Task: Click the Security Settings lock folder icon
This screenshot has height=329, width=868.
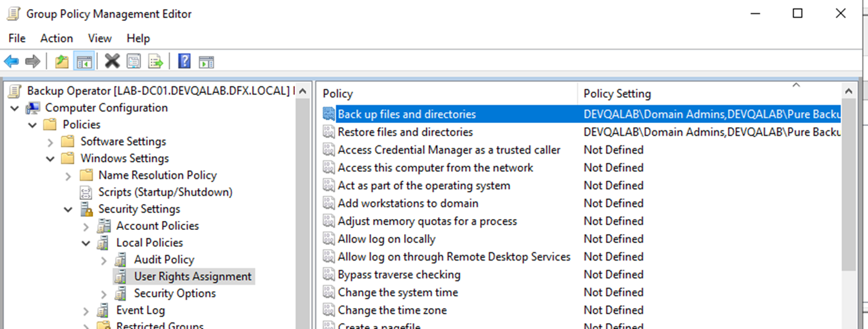Action: (87, 209)
